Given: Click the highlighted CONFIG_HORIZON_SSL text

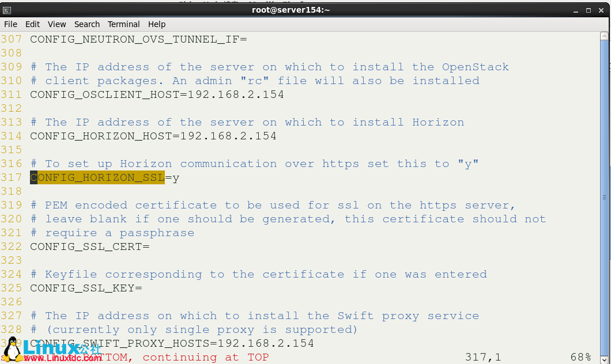Looking at the screenshot, I should (x=97, y=177).
